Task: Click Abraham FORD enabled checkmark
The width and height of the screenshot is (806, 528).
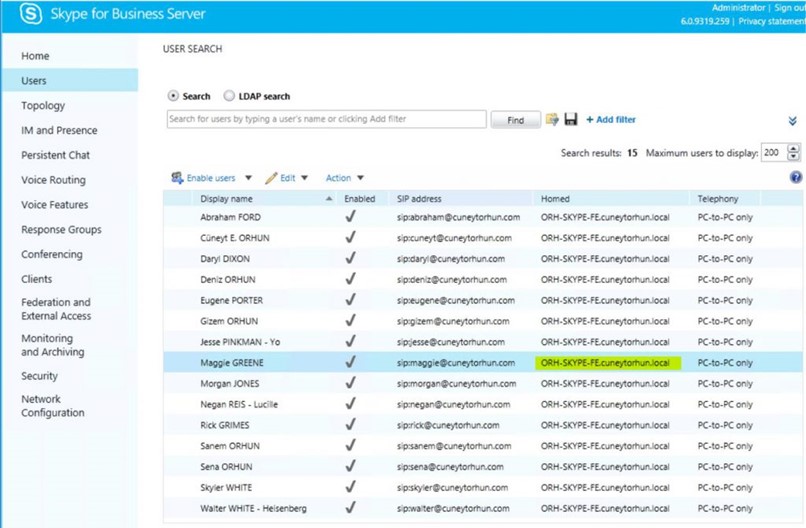Action: tap(350, 216)
